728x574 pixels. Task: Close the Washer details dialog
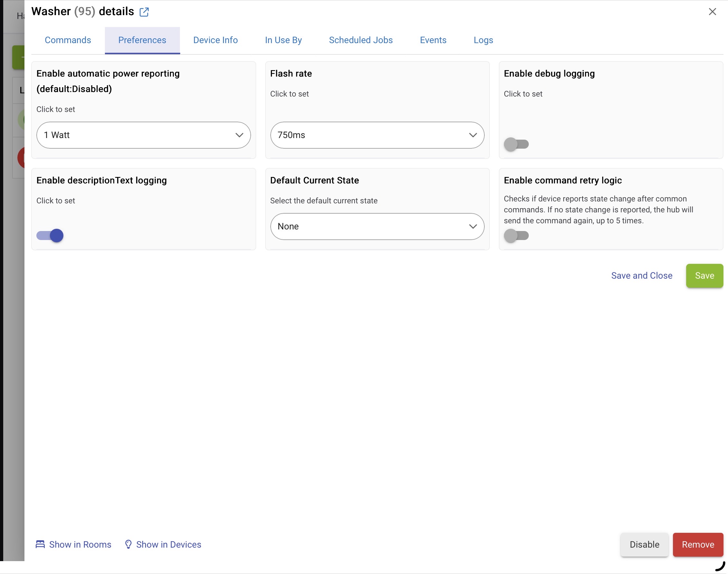[x=712, y=12]
